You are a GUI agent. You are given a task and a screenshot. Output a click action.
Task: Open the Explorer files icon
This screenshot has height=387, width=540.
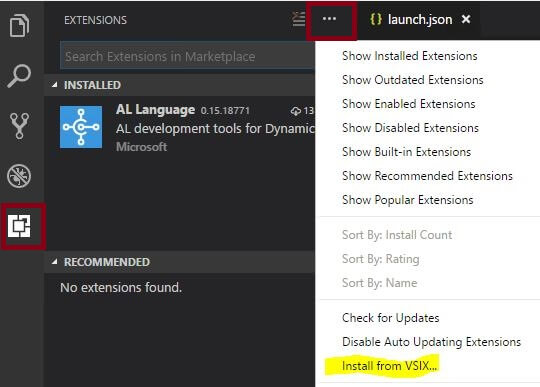coord(20,25)
